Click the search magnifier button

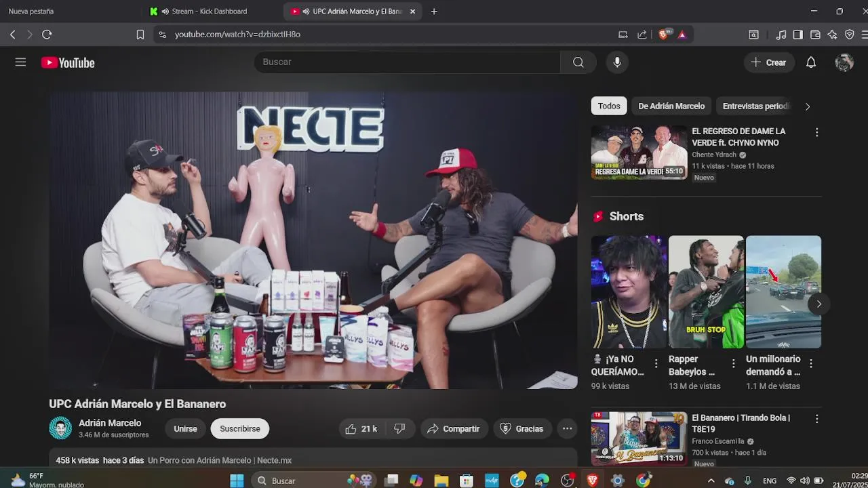click(x=578, y=62)
